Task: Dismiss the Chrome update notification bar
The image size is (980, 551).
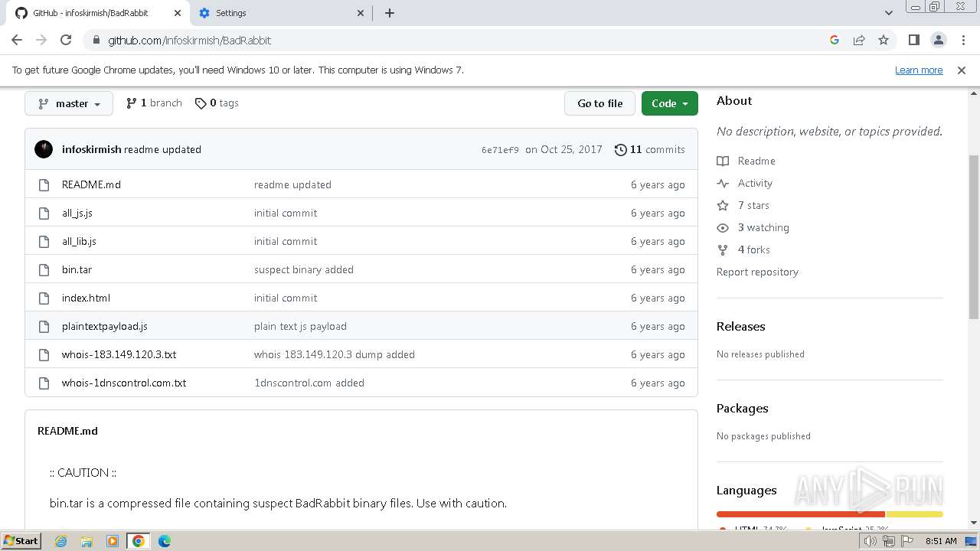Action: click(962, 70)
